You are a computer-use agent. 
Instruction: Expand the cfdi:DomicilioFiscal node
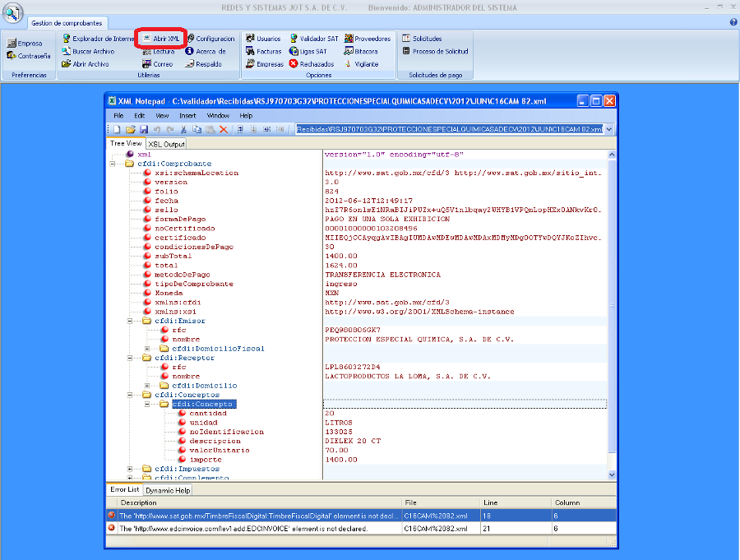[147, 349]
